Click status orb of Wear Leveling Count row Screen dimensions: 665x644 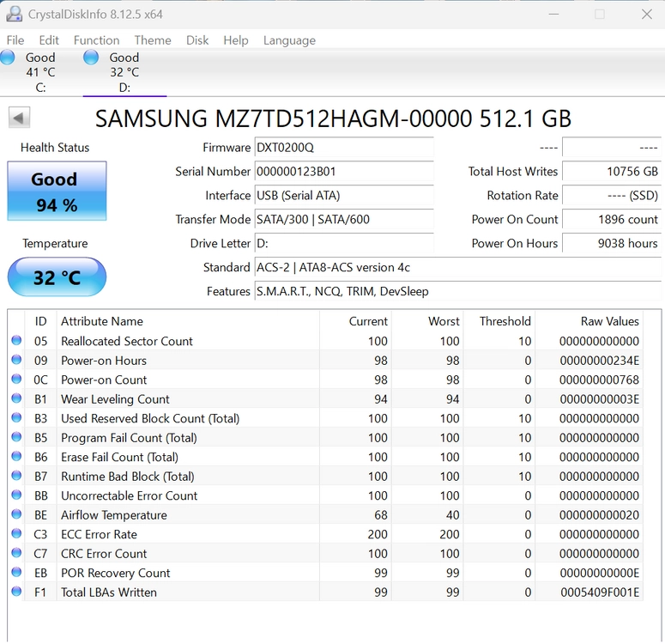(x=16, y=398)
